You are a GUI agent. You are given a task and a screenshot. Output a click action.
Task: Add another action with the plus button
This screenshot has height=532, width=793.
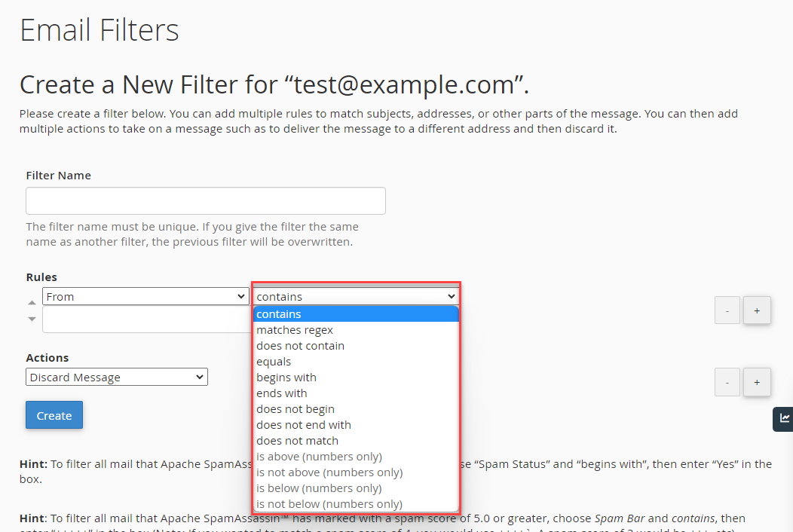(757, 382)
